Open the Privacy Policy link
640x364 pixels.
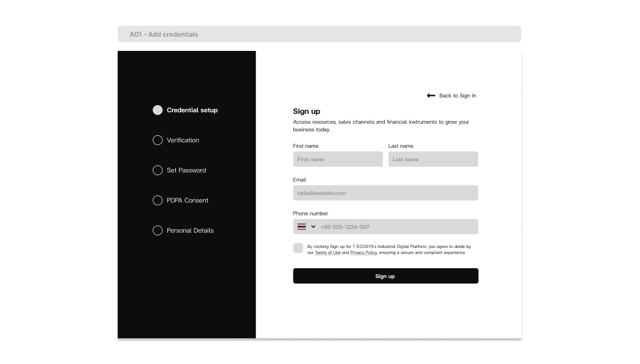364,253
